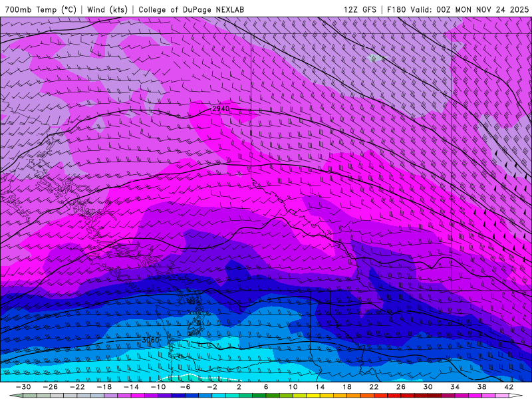Click the "10" color bar label
This screenshot has width=532, height=399.
click(x=293, y=387)
